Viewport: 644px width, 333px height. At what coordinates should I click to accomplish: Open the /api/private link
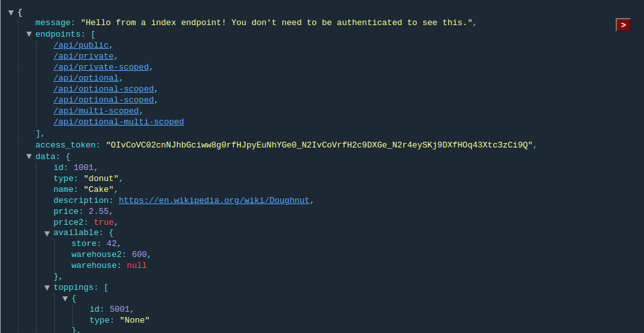coord(84,56)
